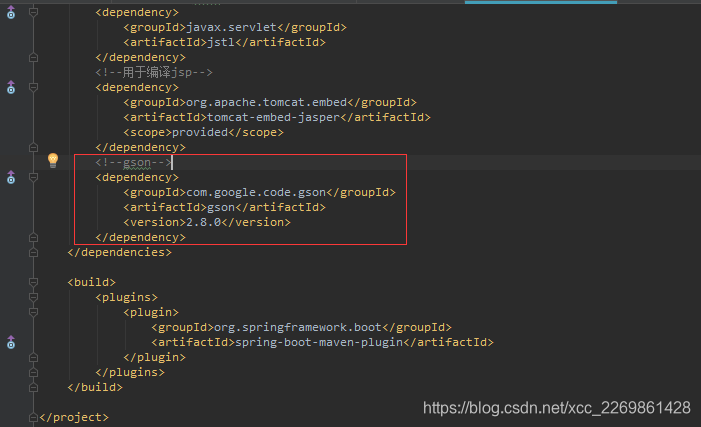Click the 'org.springframework.boot' groupId line
Image resolution: width=701 pixels, height=427 pixels.
pos(301,327)
